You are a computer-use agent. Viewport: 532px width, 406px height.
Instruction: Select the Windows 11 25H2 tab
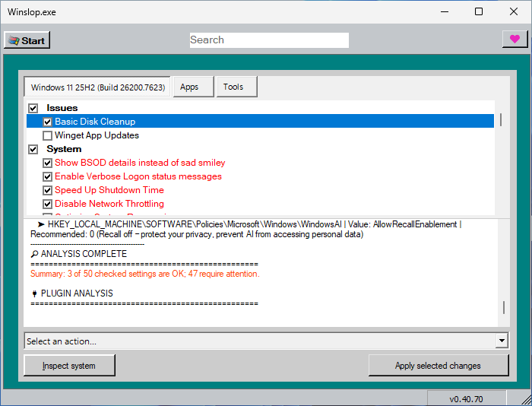point(98,87)
